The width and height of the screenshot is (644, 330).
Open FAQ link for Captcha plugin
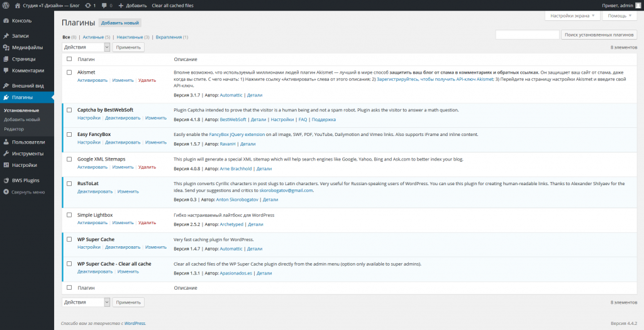pyautogui.click(x=303, y=120)
